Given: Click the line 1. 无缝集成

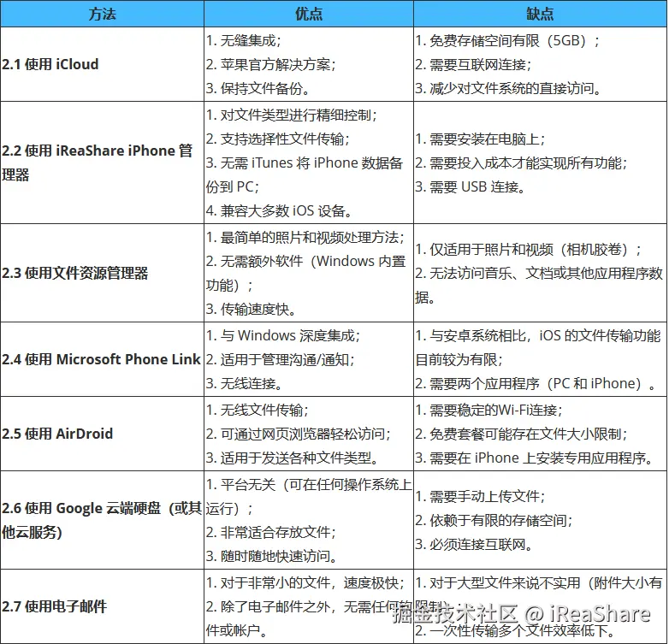Looking at the screenshot, I should coord(243,40).
